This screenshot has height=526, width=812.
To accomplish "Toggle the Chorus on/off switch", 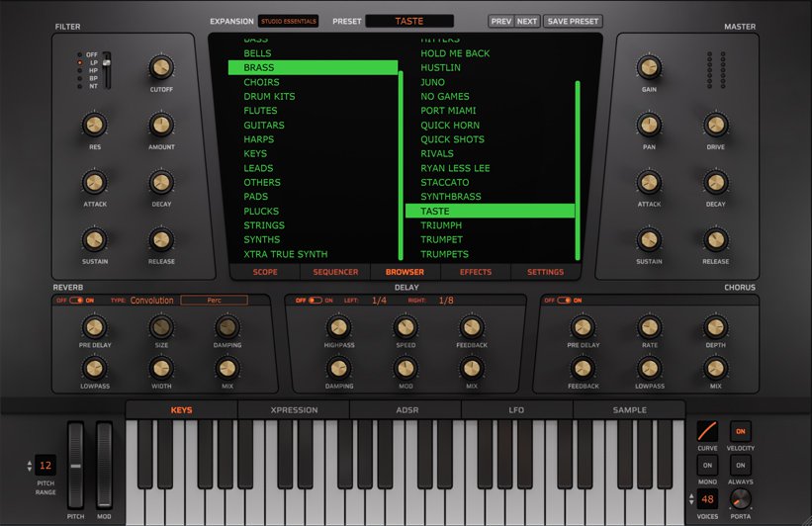I will 566,301.
